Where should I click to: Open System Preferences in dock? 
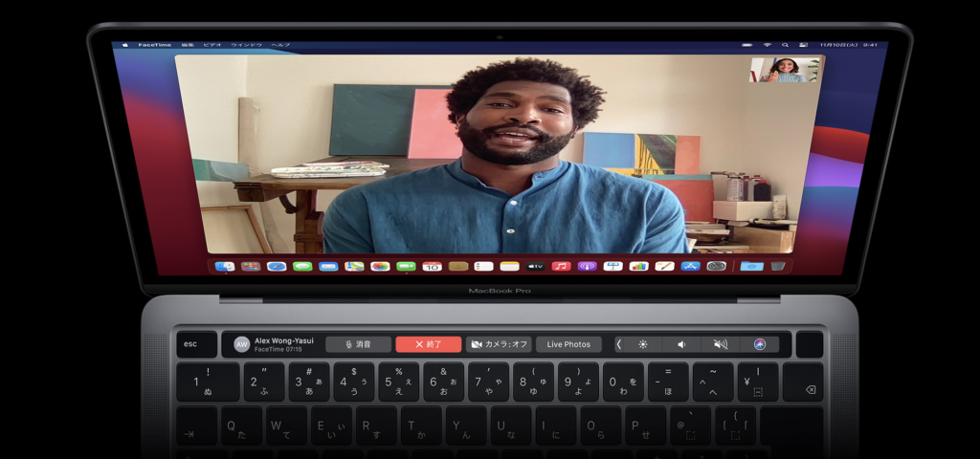pos(716,266)
